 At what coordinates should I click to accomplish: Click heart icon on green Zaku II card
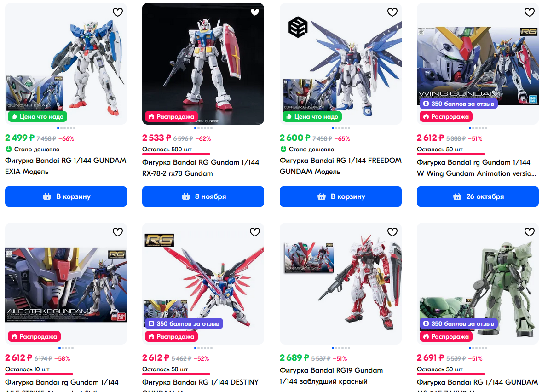530,232
